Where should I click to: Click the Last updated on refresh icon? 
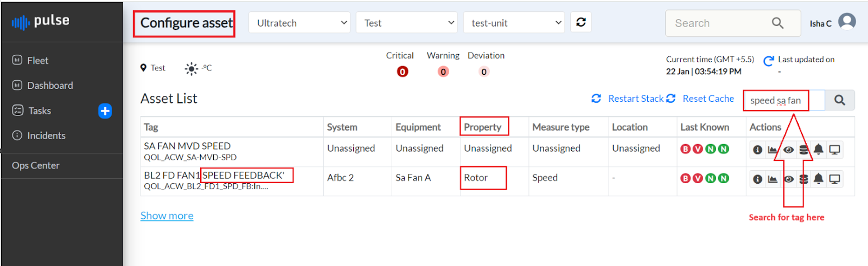pos(769,61)
